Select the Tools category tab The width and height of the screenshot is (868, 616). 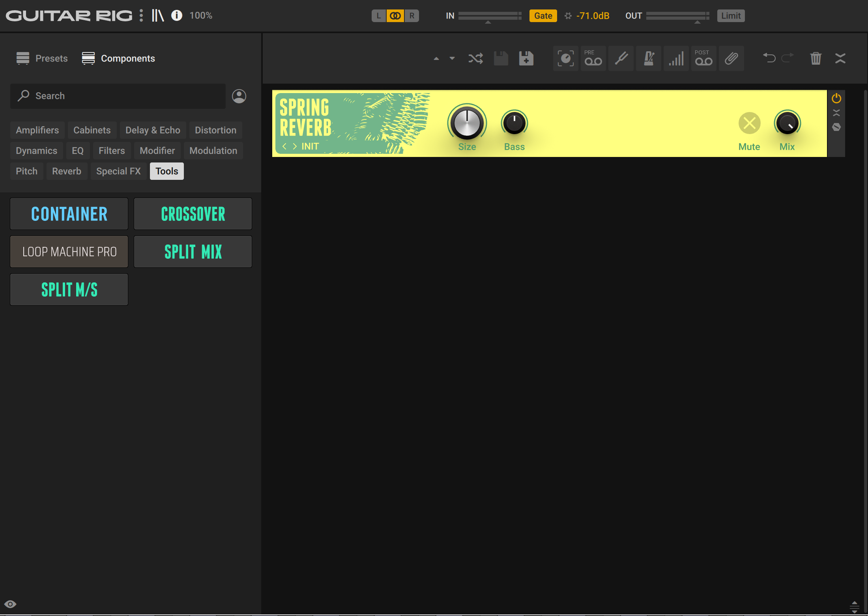coord(166,170)
